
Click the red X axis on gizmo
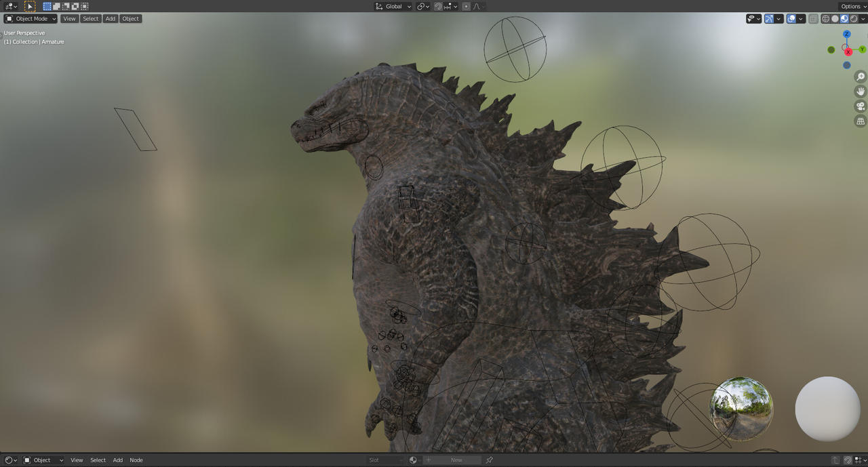pyautogui.click(x=848, y=52)
